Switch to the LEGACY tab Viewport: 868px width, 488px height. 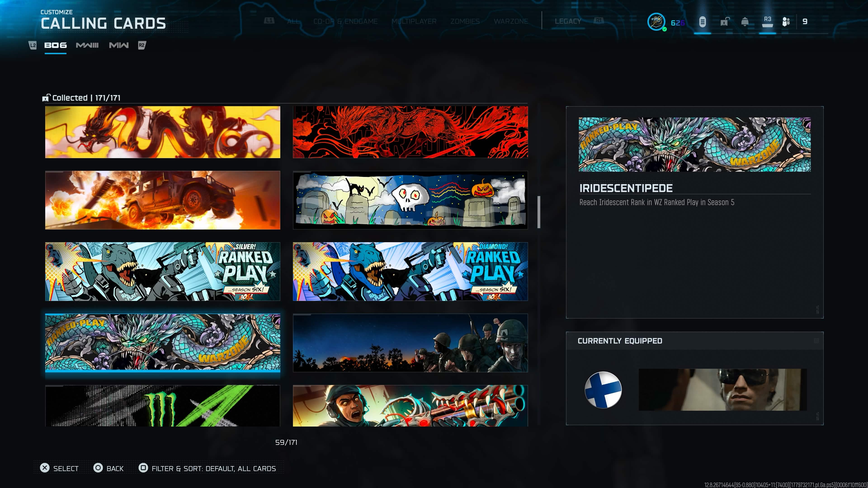tap(568, 21)
